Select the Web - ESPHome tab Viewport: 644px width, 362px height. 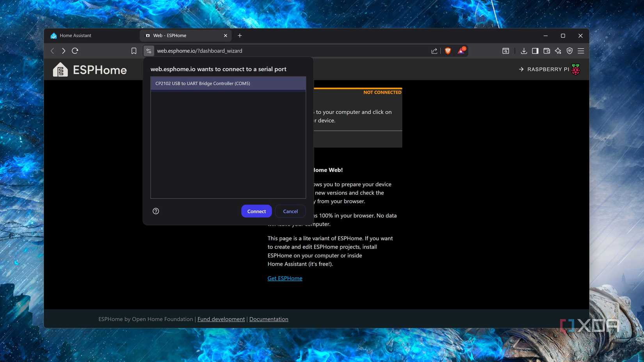coord(185,35)
